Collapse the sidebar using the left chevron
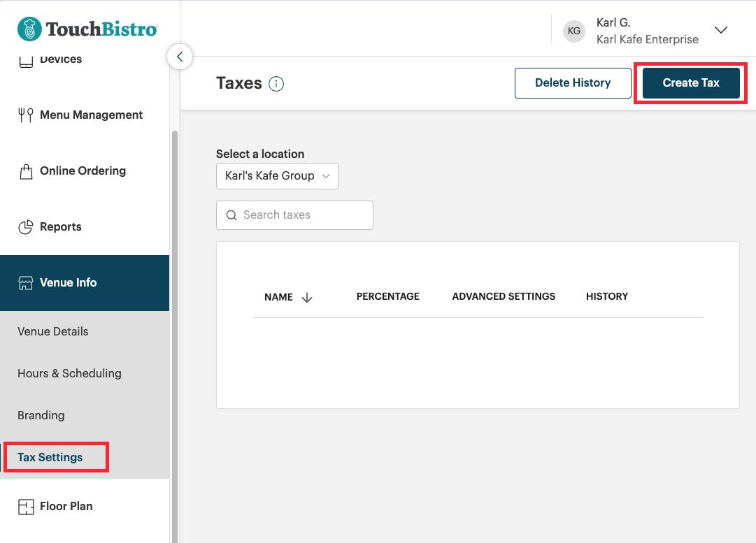 coord(180,57)
